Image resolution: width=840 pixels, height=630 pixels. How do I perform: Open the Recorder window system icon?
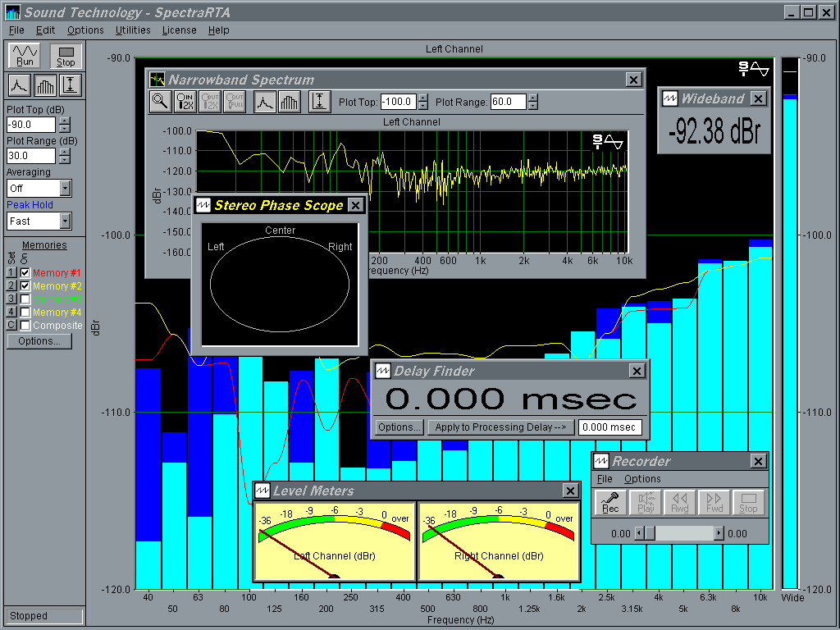pyautogui.click(x=601, y=461)
